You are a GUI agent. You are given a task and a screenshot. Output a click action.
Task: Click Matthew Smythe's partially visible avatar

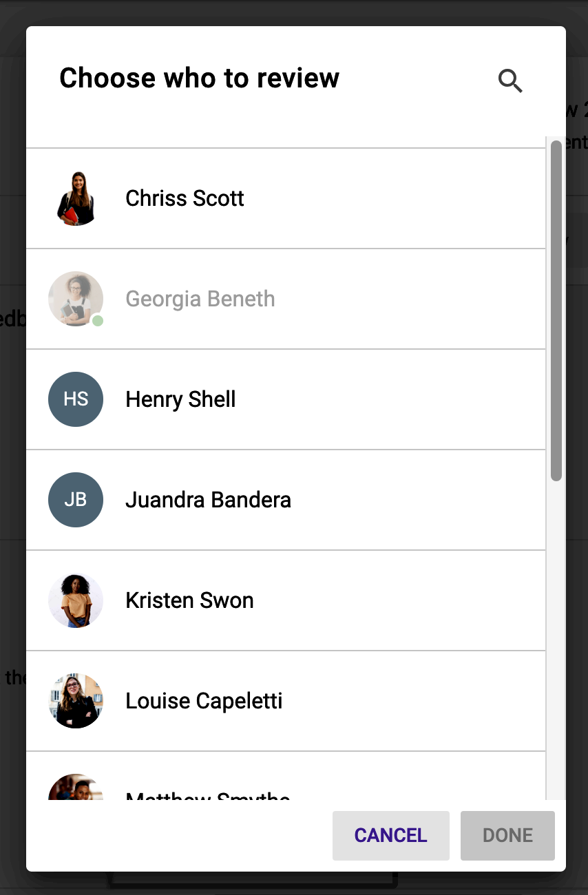pos(76,787)
